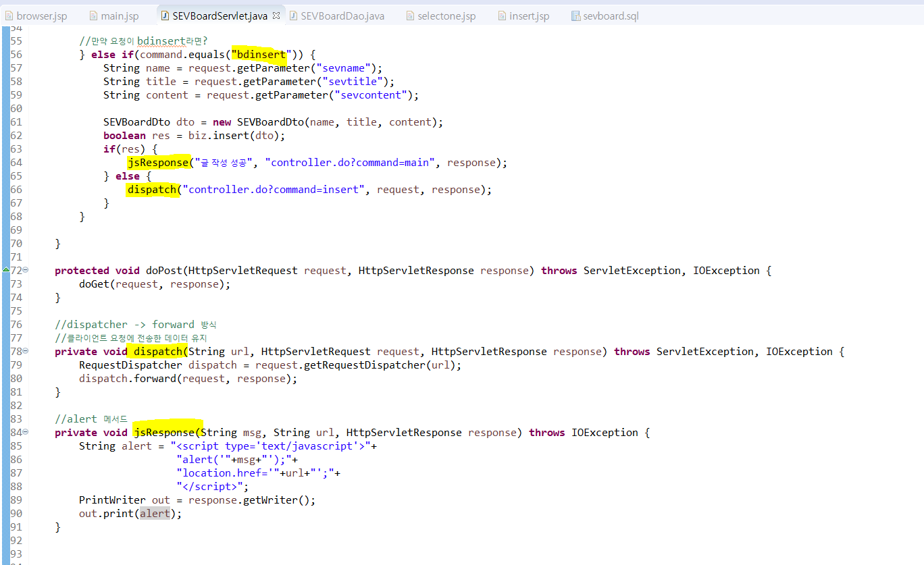
Task: Click the override marker beside line 72
Action: click(x=5, y=270)
